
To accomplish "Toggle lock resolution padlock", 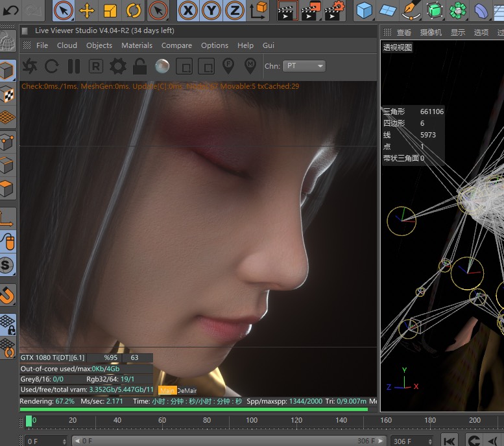I will coord(140,66).
